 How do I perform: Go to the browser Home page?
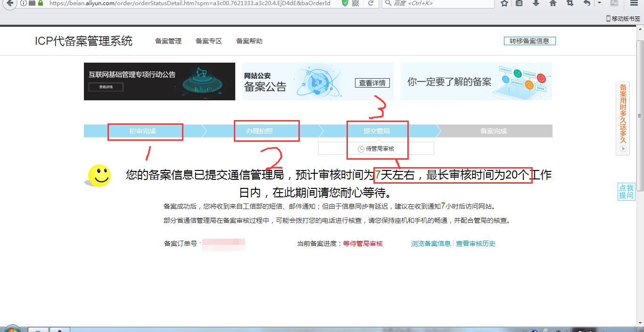click(x=553, y=4)
